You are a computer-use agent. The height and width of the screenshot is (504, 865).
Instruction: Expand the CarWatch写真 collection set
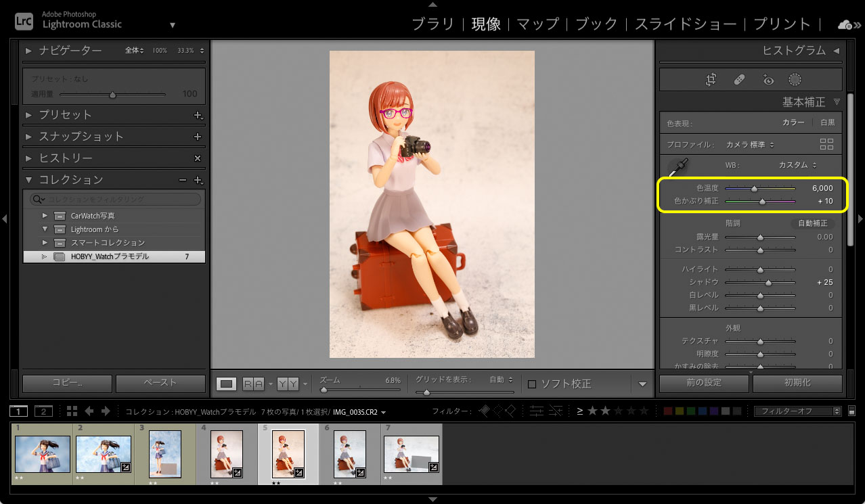click(45, 216)
